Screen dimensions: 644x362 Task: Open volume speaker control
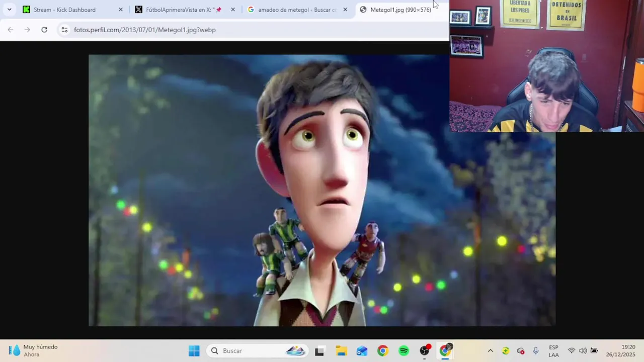coord(583,351)
